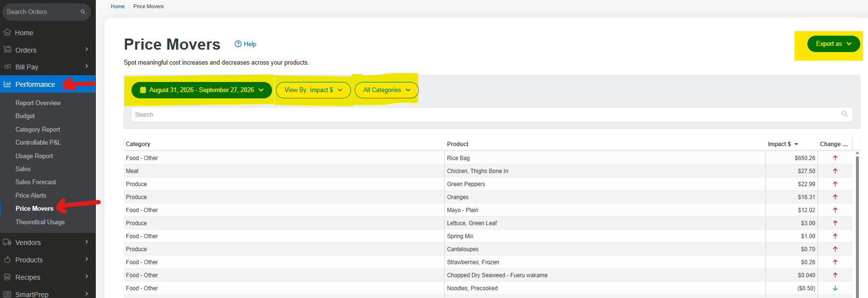Click the ($0.50) impact value

pos(806,288)
